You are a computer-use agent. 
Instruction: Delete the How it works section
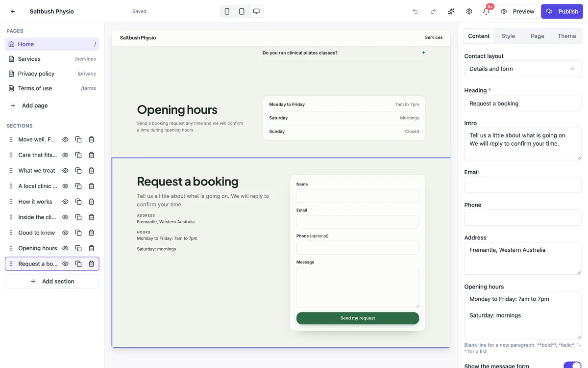click(91, 202)
